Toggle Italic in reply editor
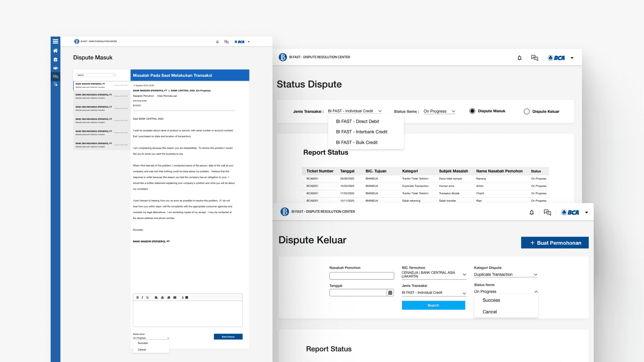This screenshot has height=362, width=644. (142, 298)
